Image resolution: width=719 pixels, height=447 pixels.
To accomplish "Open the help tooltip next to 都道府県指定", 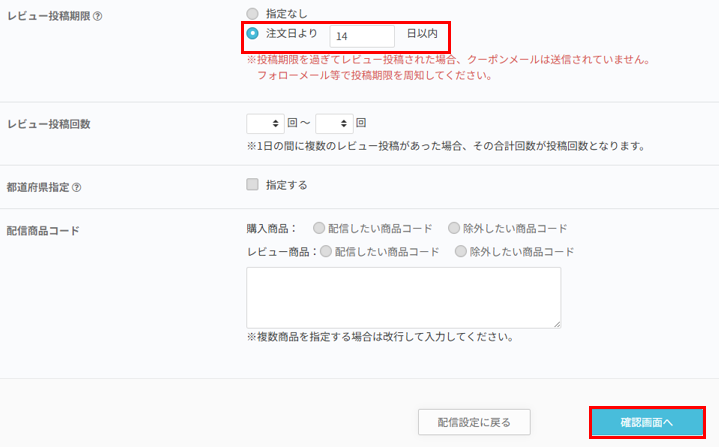I will tap(77, 186).
